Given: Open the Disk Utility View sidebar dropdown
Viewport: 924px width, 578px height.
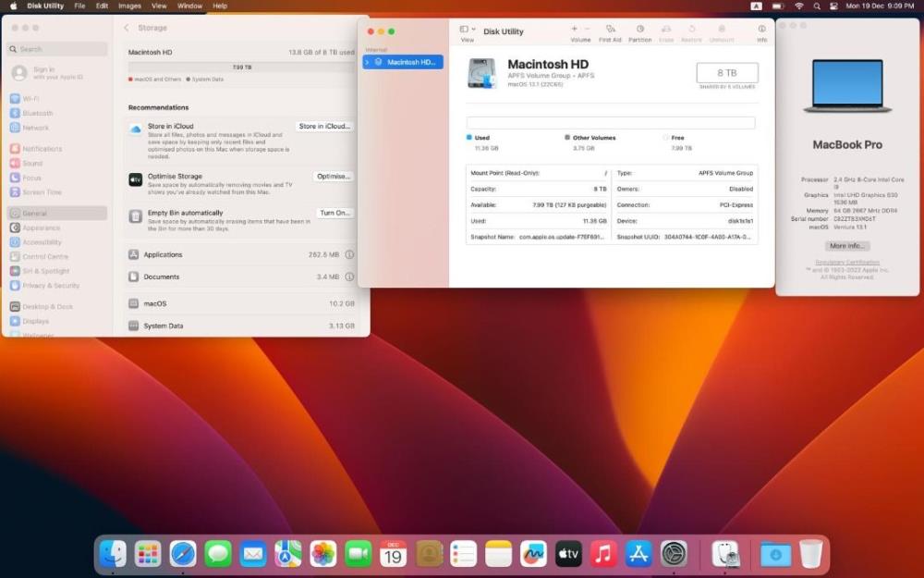Looking at the screenshot, I should pyautogui.click(x=468, y=29).
